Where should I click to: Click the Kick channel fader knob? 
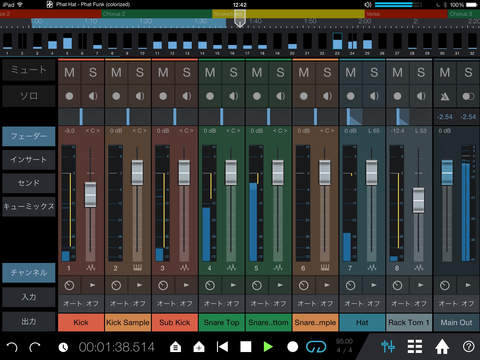(90, 195)
